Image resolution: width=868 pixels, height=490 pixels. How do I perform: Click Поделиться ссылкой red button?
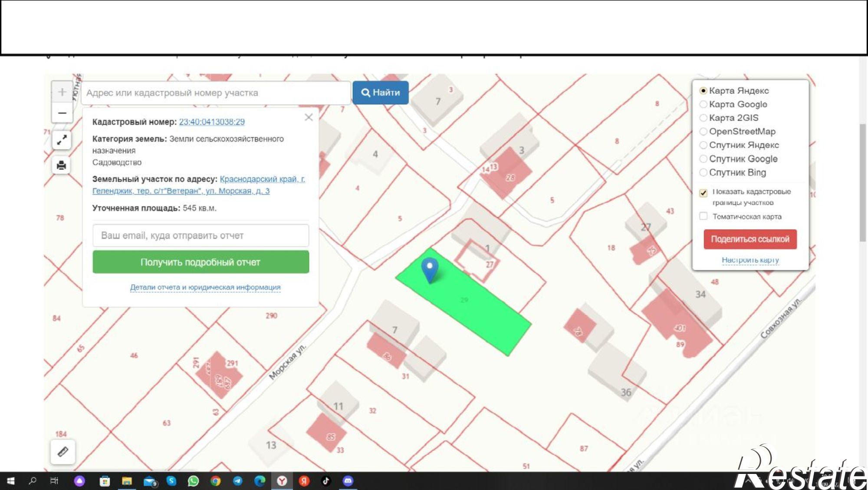(x=750, y=239)
